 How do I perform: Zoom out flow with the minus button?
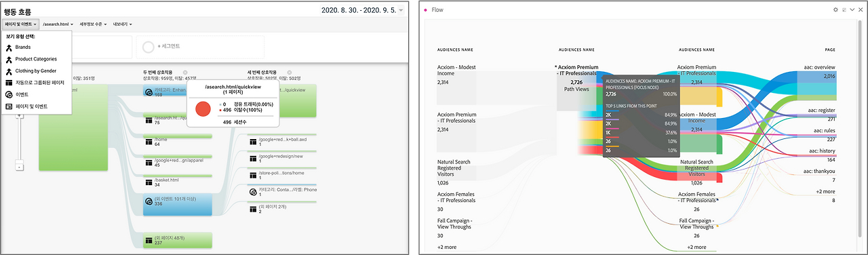pos(19,166)
